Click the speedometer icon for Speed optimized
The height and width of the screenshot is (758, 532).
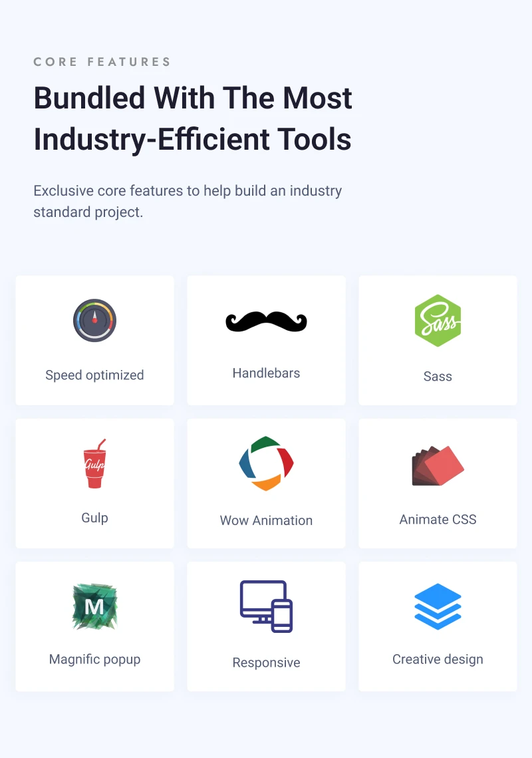coord(94,320)
